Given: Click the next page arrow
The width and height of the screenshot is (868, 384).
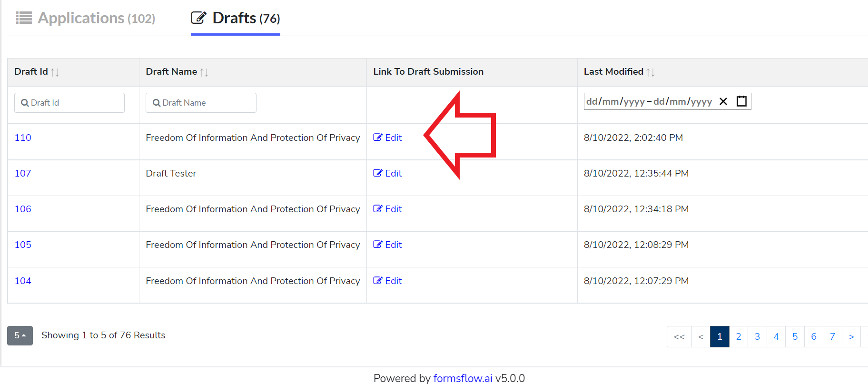Looking at the screenshot, I should click(x=851, y=337).
